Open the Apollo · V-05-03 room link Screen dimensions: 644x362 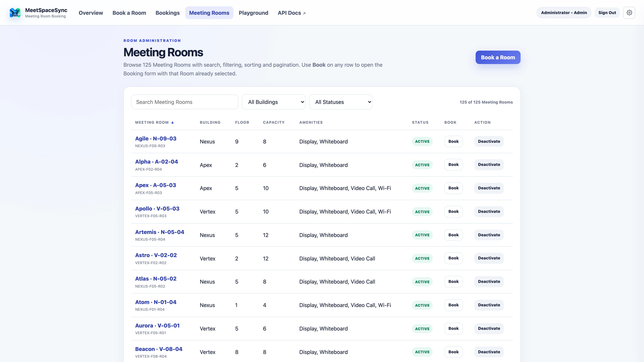[x=157, y=209]
